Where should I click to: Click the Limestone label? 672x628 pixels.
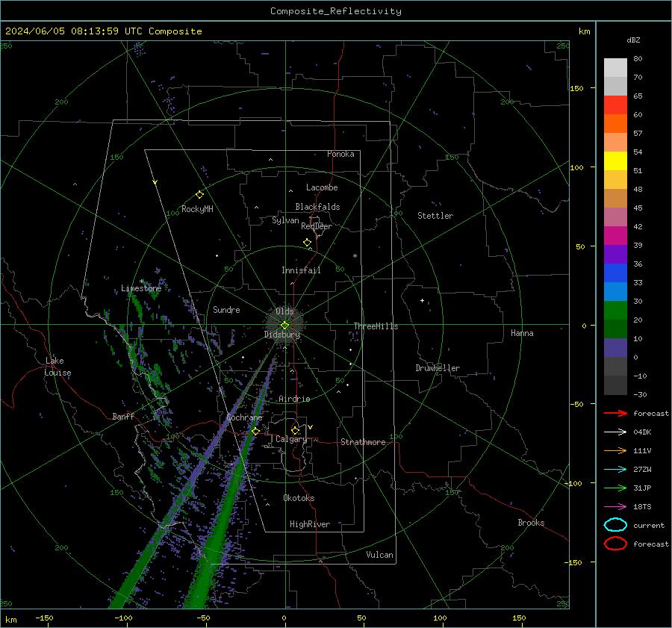pyautogui.click(x=141, y=288)
